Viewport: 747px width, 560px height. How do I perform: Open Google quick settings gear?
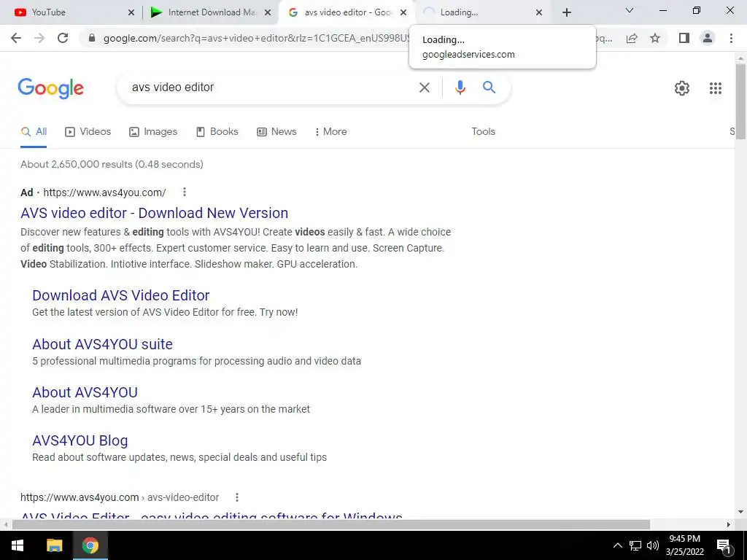point(682,88)
